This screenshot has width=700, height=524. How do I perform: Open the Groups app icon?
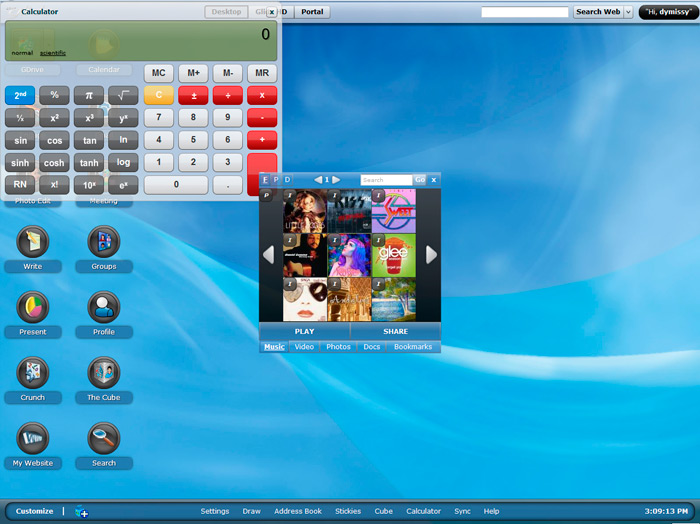click(104, 241)
